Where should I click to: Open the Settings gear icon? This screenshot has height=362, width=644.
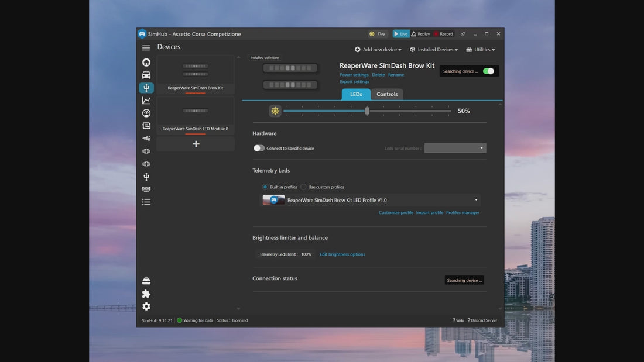point(146,306)
